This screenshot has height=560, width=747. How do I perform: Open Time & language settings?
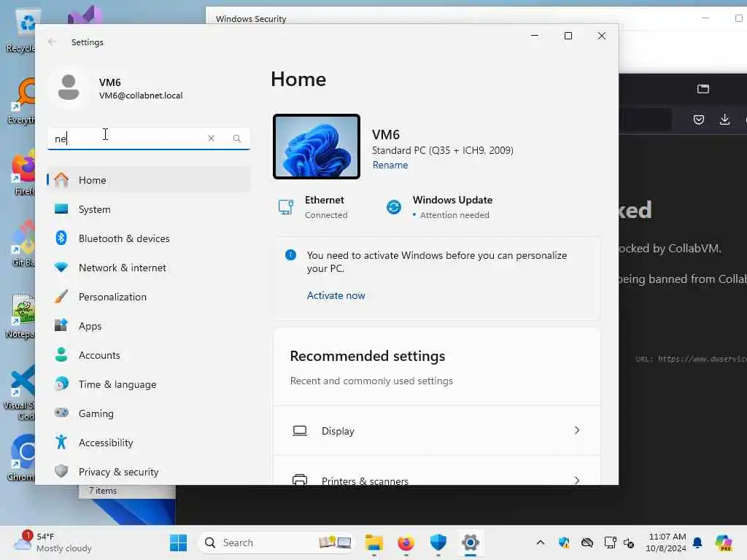click(x=149, y=384)
